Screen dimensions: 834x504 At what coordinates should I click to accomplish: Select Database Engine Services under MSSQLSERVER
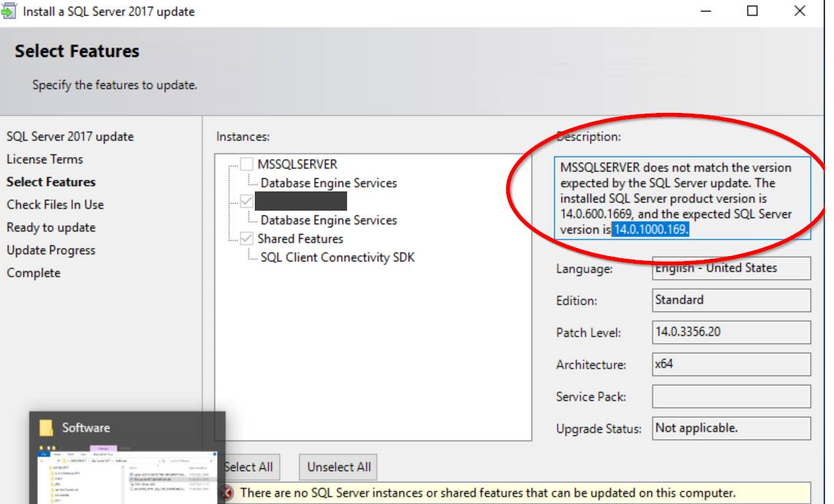[329, 183]
